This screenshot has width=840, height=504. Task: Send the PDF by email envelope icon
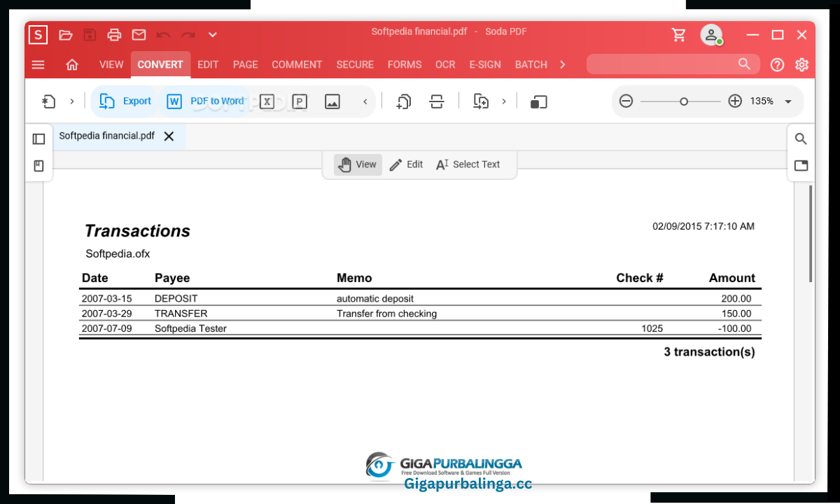pyautogui.click(x=139, y=34)
